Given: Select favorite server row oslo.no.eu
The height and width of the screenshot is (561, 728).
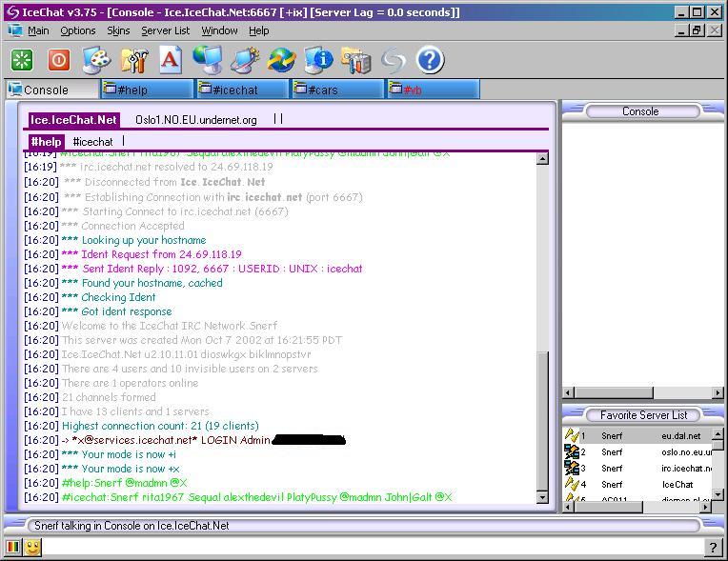Looking at the screenshot, I should coord(637,452).
